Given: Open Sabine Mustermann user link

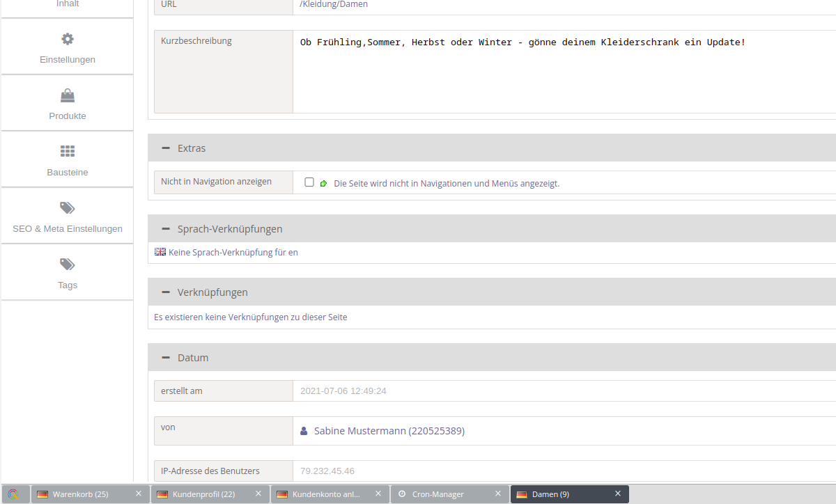Looking at the screenshot, I should 389,432.
